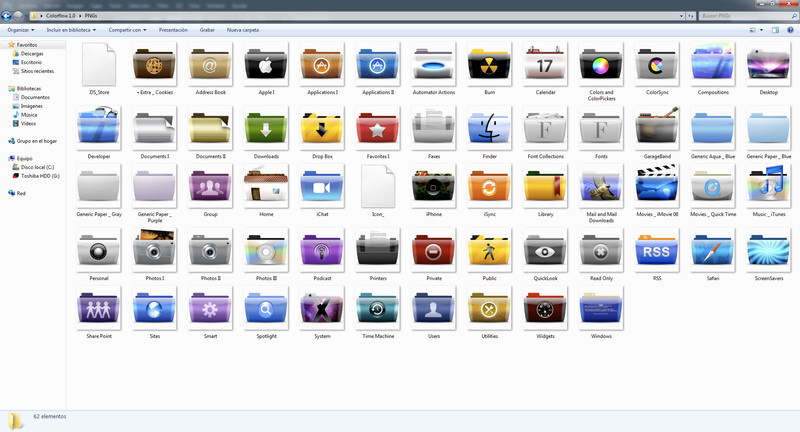Open the Help button

(x=790, y=30)
